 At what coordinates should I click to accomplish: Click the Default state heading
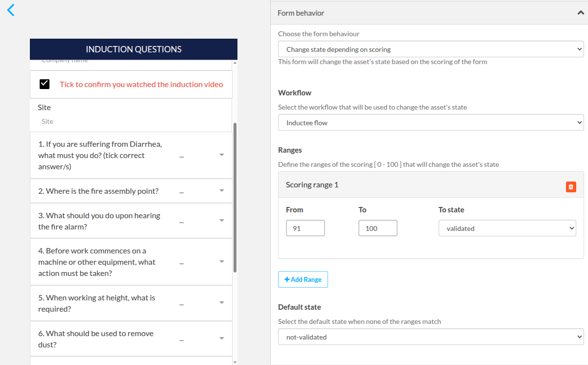click(x=300, y=307)
